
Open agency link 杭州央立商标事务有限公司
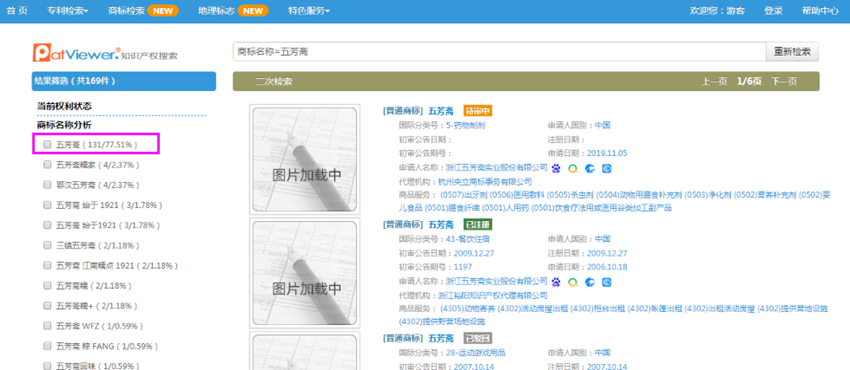[x=485, y=181]
